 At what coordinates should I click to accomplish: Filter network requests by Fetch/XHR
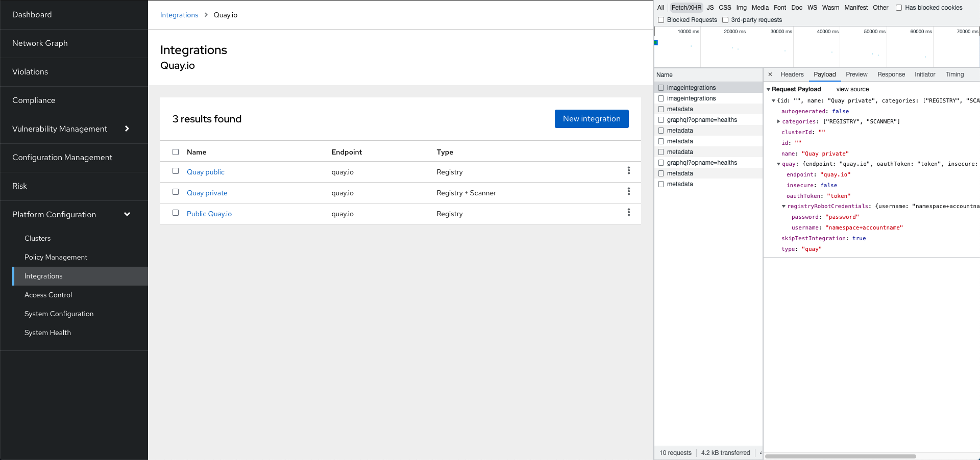[686, 8]
